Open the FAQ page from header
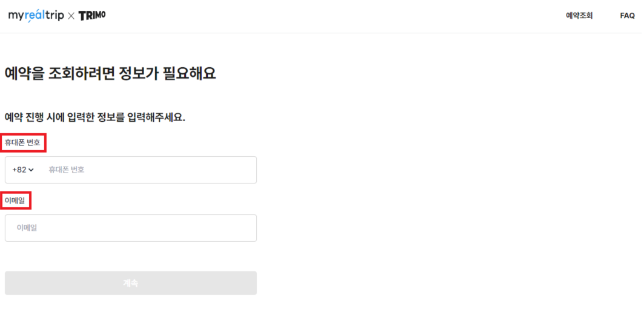 click(x=627, y=16)
